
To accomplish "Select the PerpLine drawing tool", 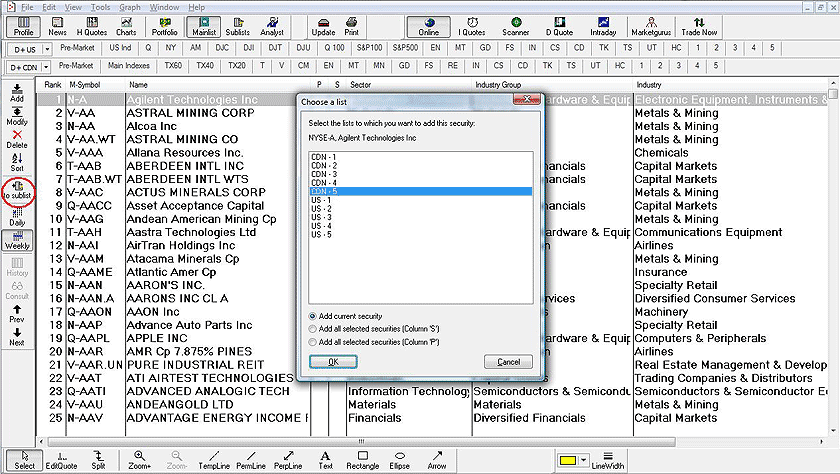I will [x=288, y=460].
